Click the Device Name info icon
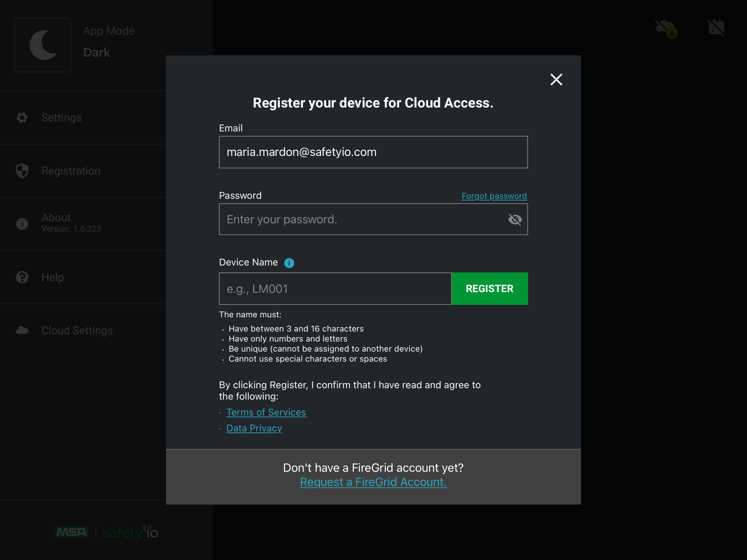747x560 pixels. coord(289,263)
